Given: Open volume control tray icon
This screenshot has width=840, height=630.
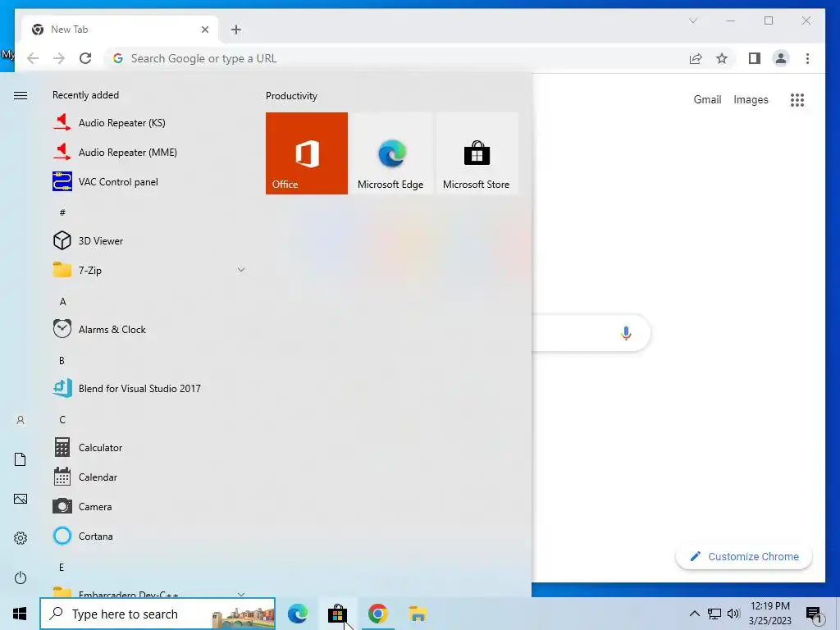Looking at the screenshot, I should click(733, 614).
